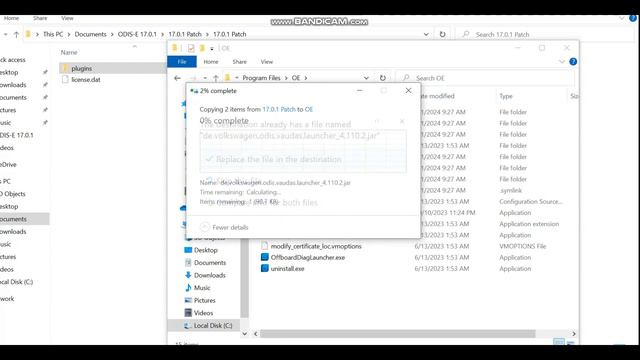Click This PC in the Patch window address bar

point(53,34)
